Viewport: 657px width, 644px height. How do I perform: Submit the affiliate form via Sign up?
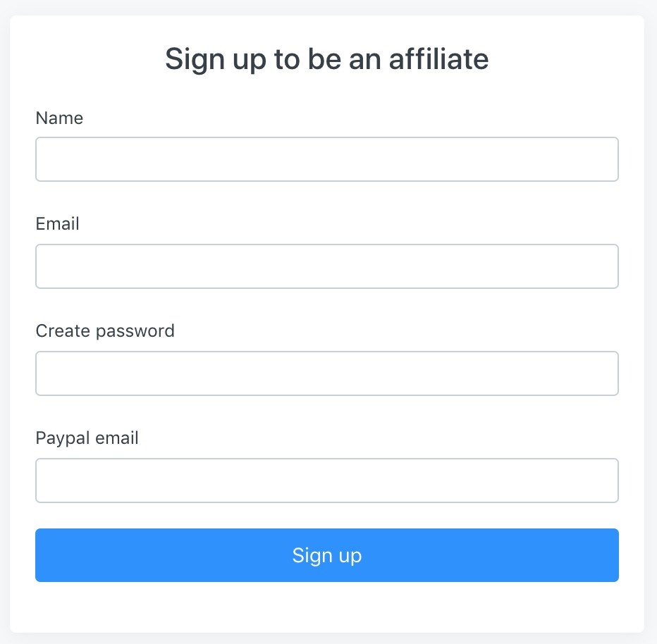point(327,555)
